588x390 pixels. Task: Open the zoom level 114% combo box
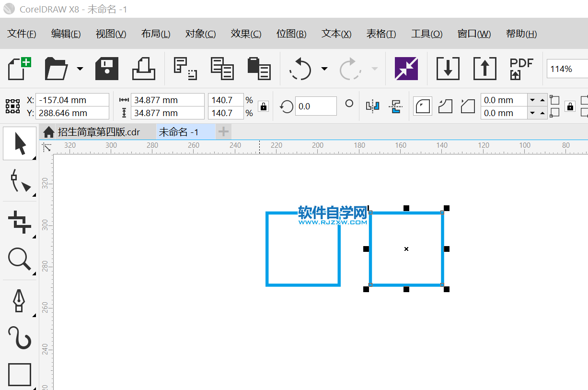(x=566, y=69)
